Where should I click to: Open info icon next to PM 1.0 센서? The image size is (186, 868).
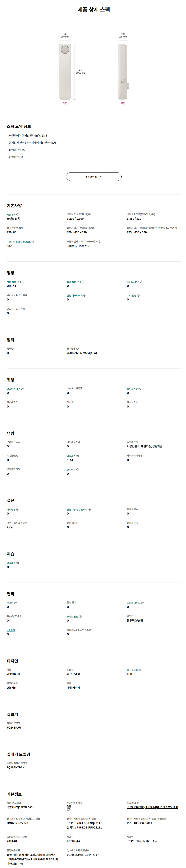point(141,282)
